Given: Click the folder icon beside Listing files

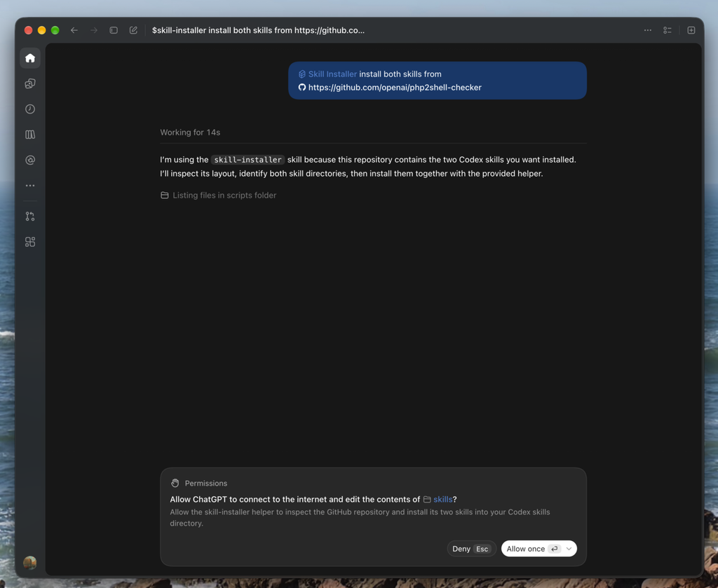Looking at the screenshot, I should coord(165,196).
